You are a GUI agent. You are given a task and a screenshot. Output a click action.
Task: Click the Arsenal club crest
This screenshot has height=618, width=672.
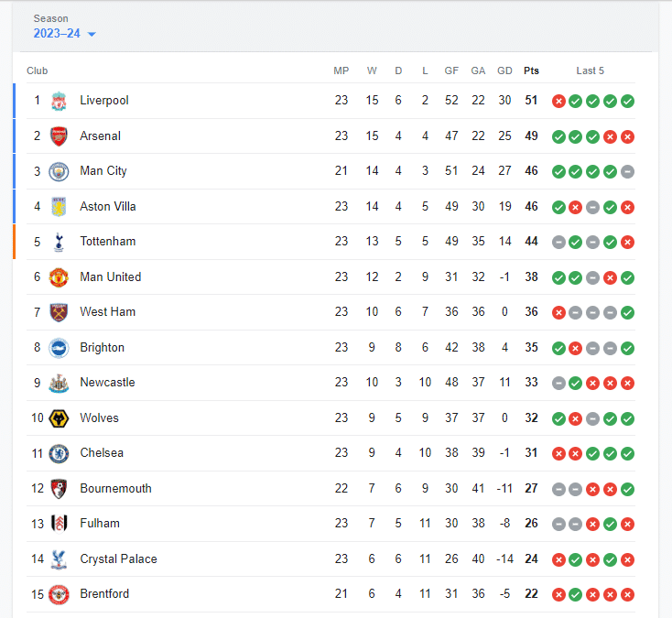59,136
